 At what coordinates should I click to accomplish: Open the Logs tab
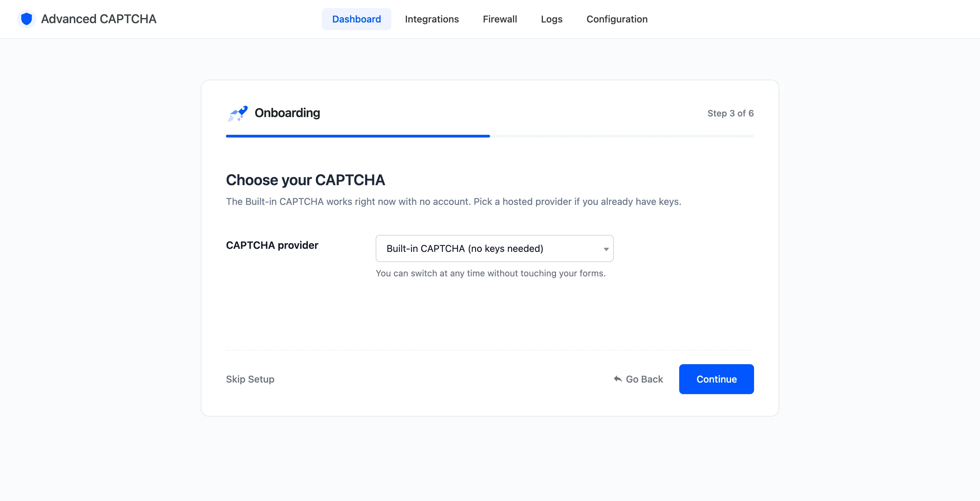(x=551, y=19)
